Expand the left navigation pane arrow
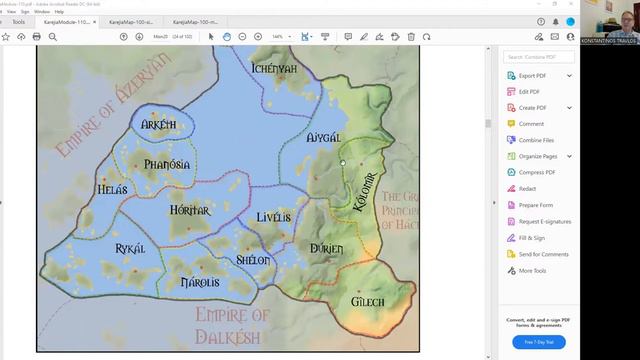This screenshot has width=640, height=360. point(1,202)
